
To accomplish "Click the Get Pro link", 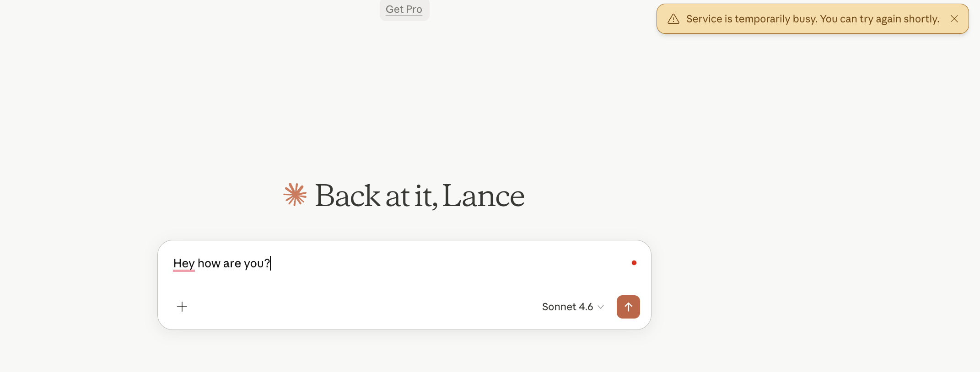I will (404, 9).
